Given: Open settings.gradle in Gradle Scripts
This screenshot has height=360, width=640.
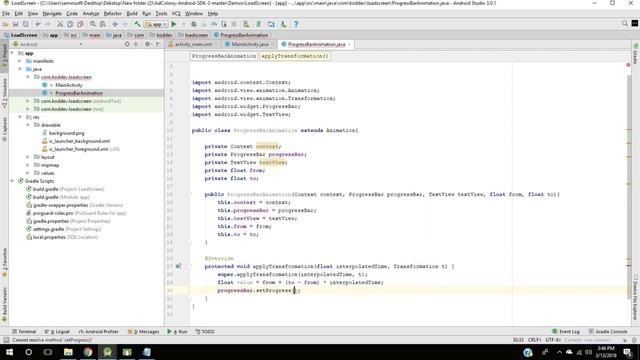Looking at the screenshot, I should tap(48, 229).
